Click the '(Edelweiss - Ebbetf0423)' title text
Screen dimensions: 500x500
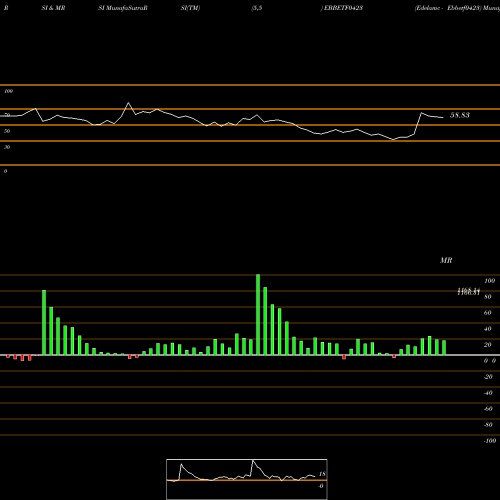pos(448,8)
